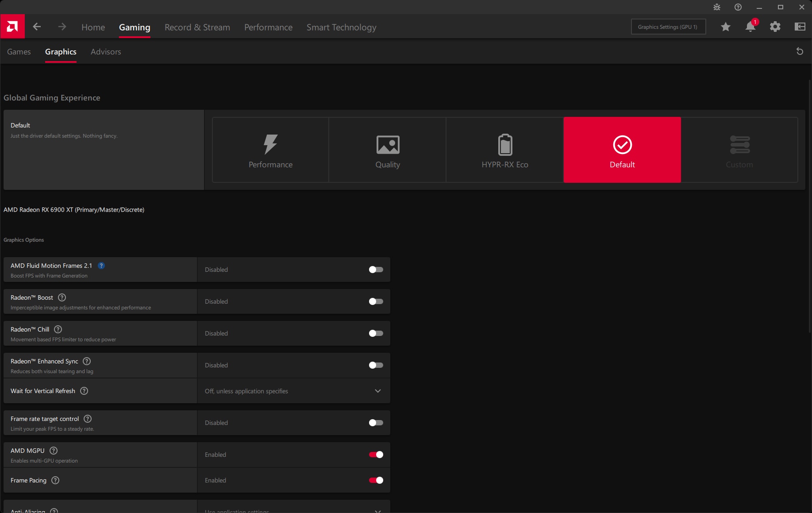Click the 'Off, unless application specifies' value
Viewport: 812px width, 513px height.
click(246, 391)
